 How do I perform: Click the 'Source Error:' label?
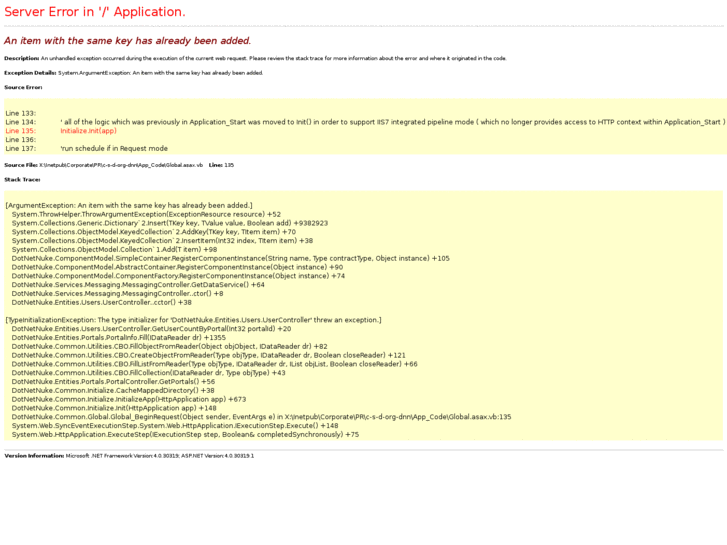23,87
